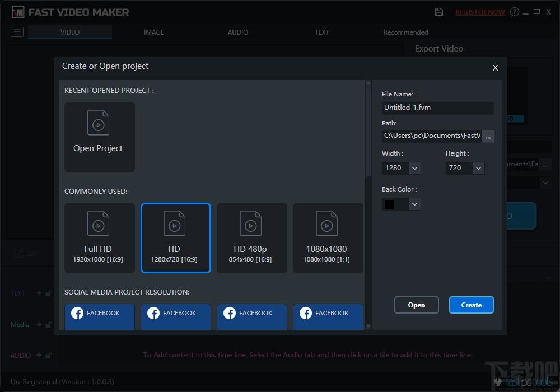The image size is (560, 392).
Task: Select the Open Project tile
Action: pyautogui.click(x=100, y=137)
